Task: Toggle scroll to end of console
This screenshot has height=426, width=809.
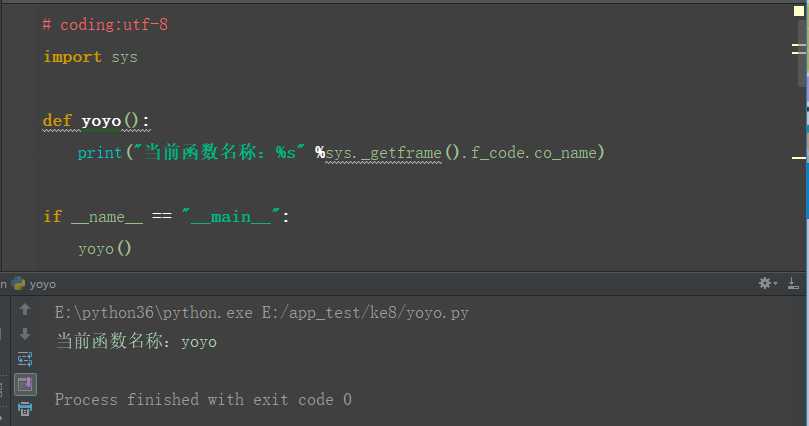Action: [25, 384]
